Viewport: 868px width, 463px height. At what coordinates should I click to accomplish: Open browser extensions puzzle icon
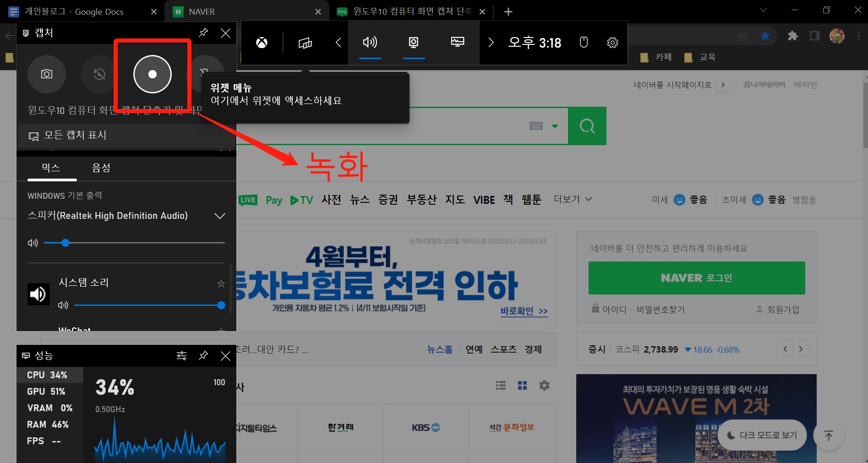[x=793, y=36]
